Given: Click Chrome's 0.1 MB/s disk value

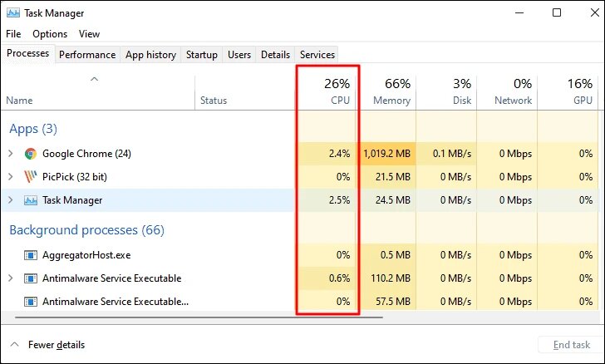Looking at the screenshot, I should click(x=452, y=154).
